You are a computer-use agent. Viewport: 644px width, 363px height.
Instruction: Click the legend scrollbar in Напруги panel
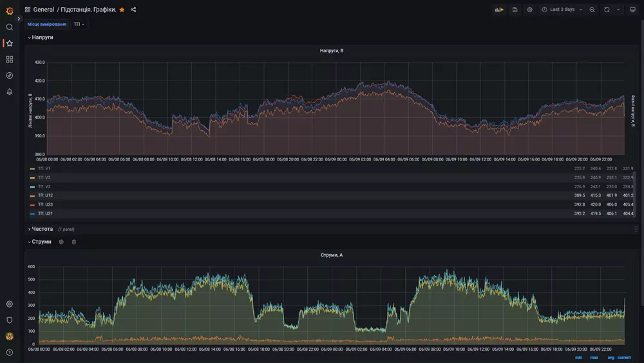(635, 193)
